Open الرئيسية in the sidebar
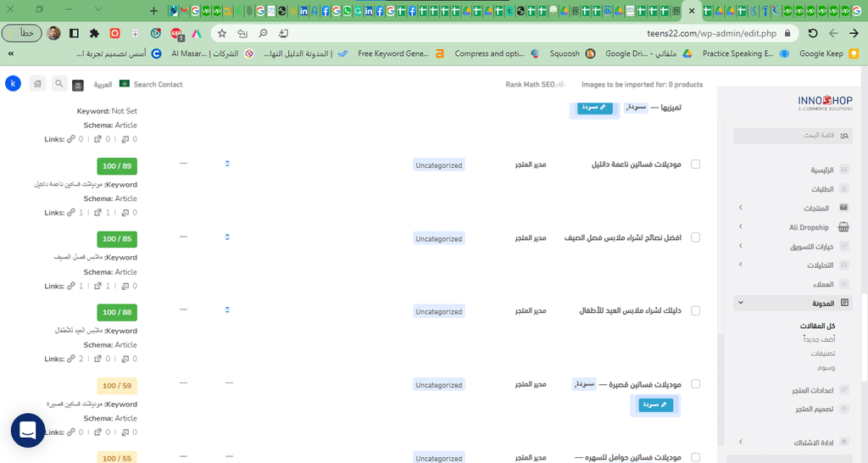This screenshot has height=463, width=868. coord(821,170)
